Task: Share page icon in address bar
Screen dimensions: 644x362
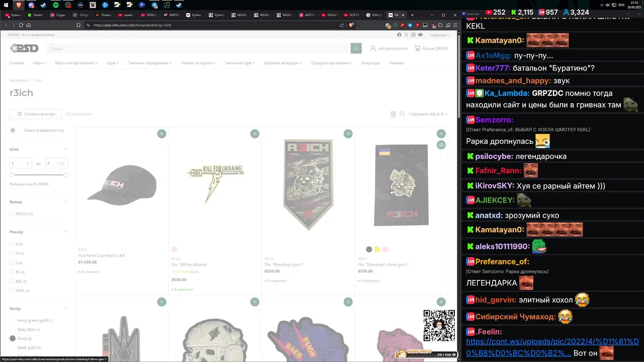Action: [x=342, y=25]
